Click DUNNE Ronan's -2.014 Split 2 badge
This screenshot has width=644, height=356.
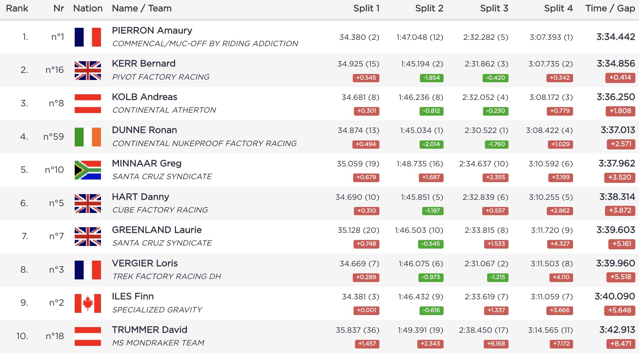point(431,144)
